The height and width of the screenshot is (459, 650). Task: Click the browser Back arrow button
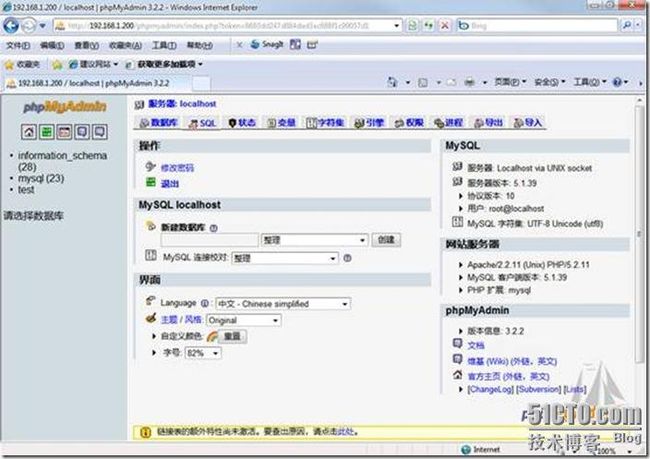(x=11, y=26)
